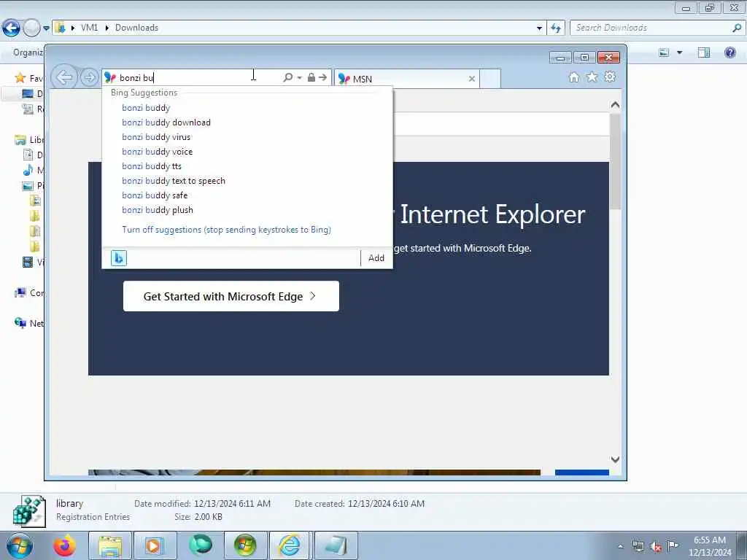Open the Internet Explorer Tools gear

coord(610,77)
